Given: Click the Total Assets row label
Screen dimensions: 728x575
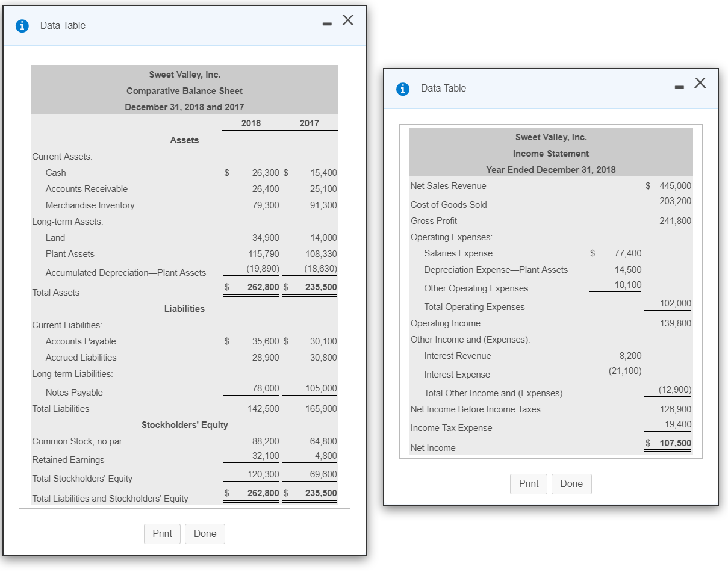Looking at the screenshot, I should tap(55, 293).
